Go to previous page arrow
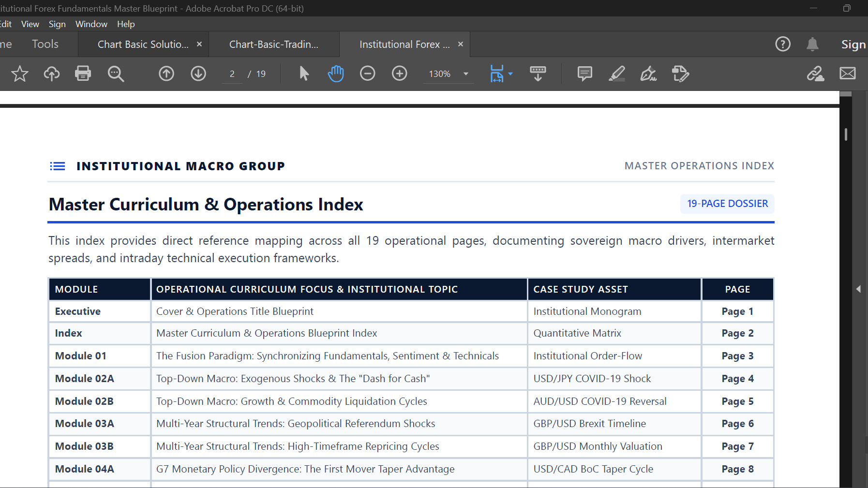Image resolution: width=868 pixels, height=488 pixels. tap(166, 74)
